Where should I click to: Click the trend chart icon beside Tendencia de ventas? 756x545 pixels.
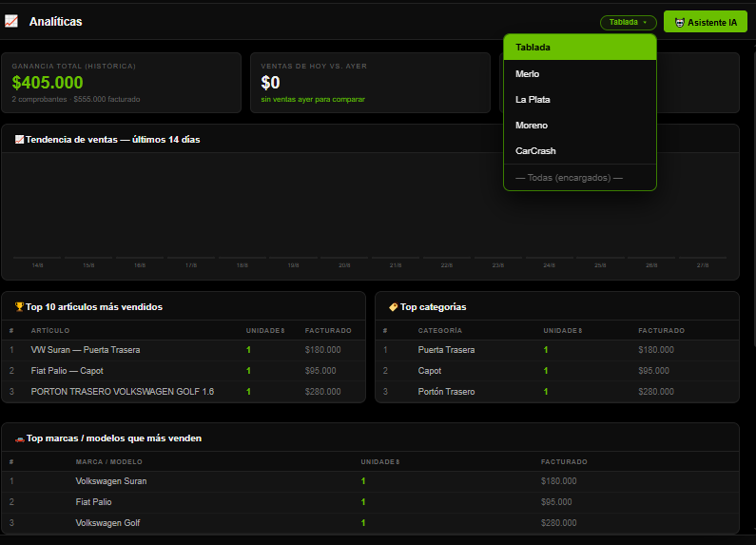point(19,140)
